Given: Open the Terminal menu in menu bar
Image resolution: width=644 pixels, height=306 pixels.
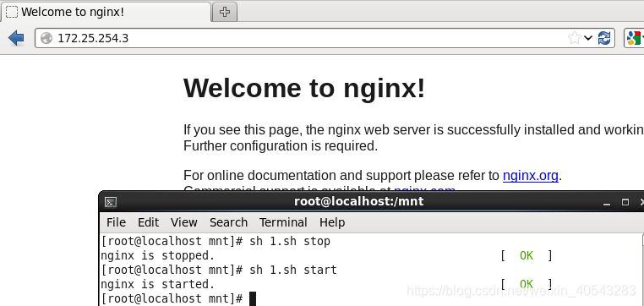Looking at the screenshot, I should point(283,222).
